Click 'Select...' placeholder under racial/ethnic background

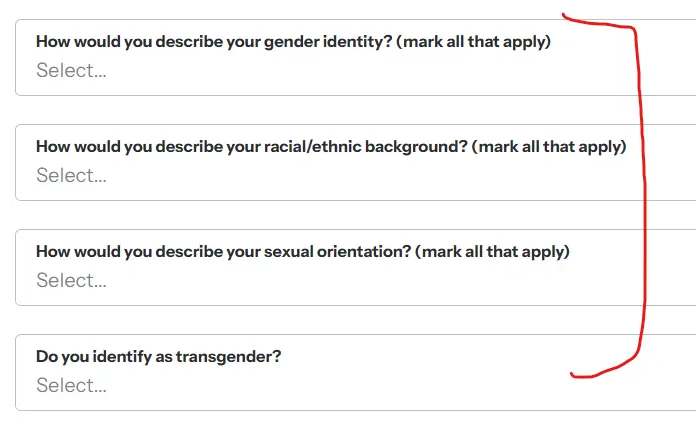71,175
